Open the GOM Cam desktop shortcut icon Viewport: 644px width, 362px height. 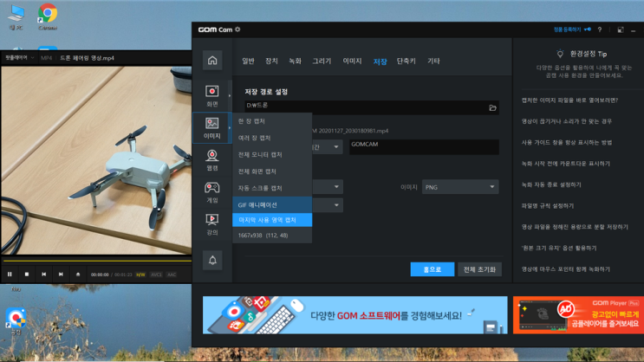[16, 321]
